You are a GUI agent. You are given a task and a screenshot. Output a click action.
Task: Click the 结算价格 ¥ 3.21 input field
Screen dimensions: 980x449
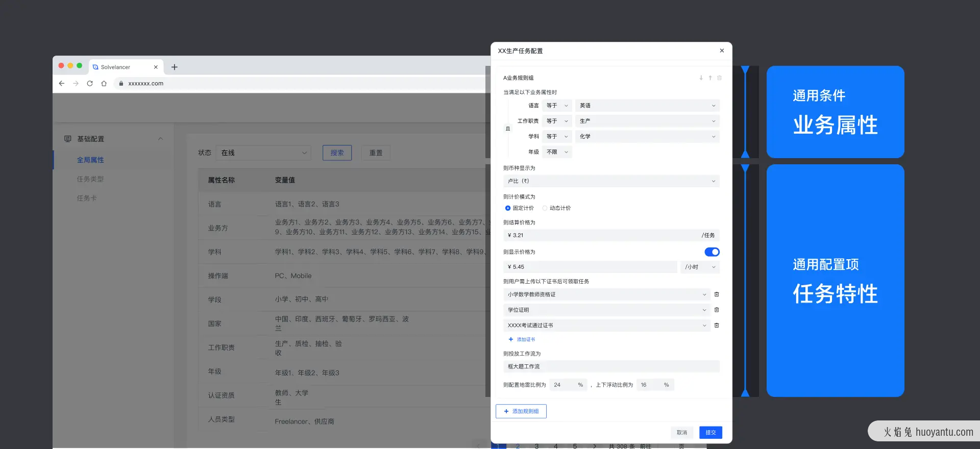[611, 235]
